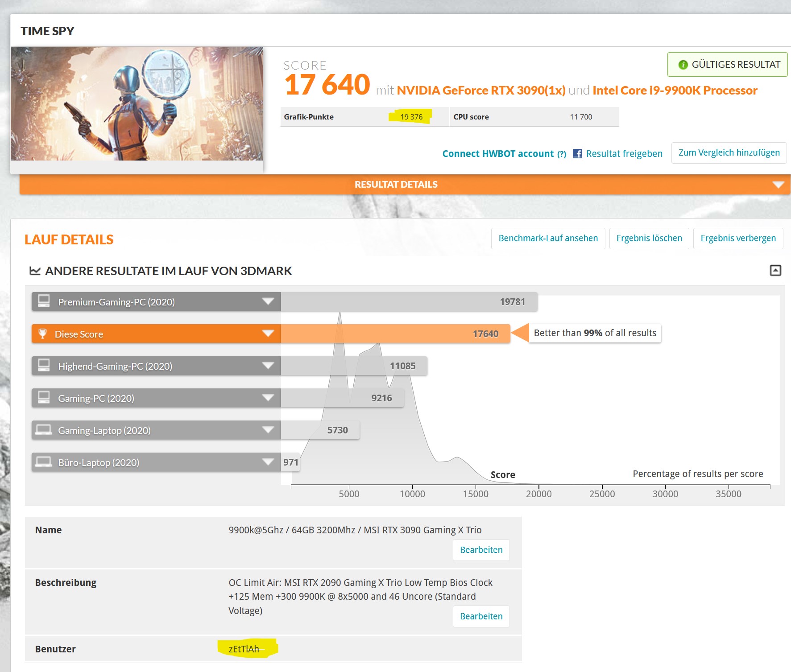791x672 pixels.
Task: Expand the Gaming-Laptop (2020) dropdown arrow
Action: pyautogui.click(x=268, y=430)
